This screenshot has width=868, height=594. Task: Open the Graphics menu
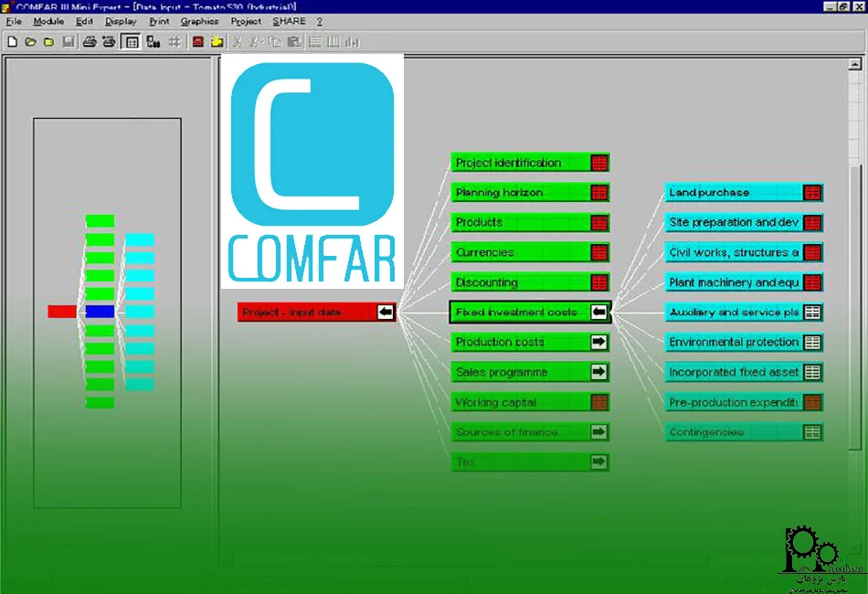click(199, 21)
